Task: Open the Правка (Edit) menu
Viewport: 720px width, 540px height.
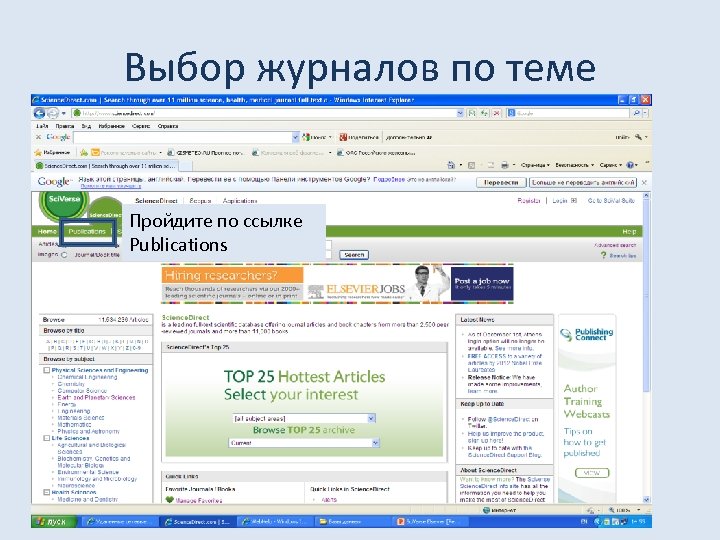Action: [65, 126]
